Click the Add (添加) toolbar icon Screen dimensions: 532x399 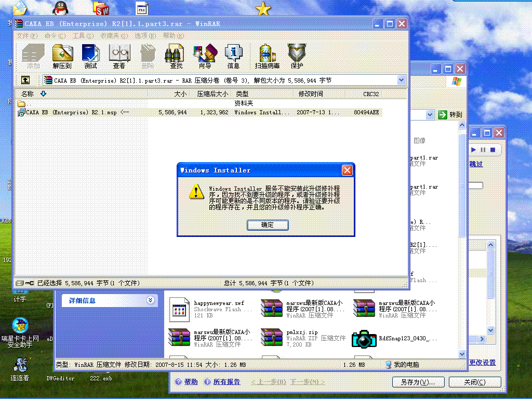point(33,56)
